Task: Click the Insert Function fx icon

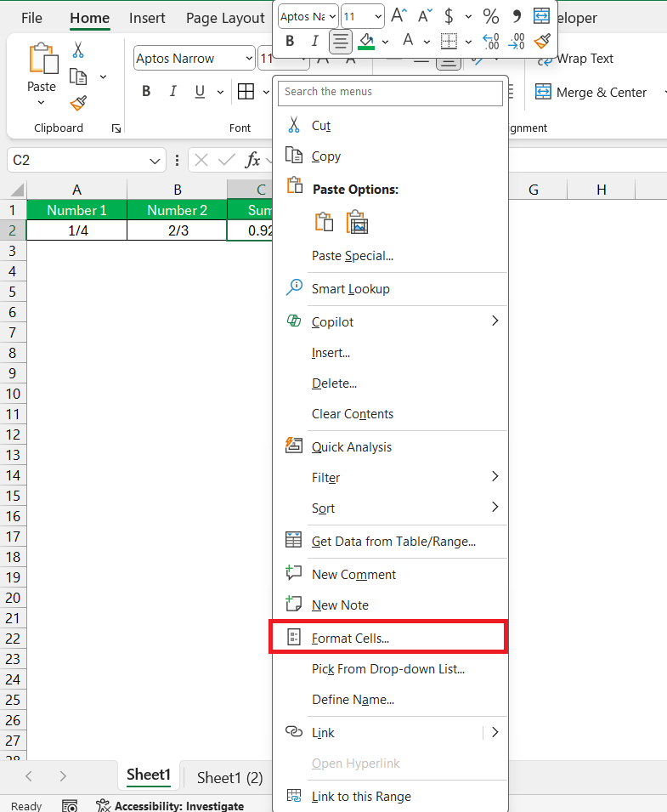Action: pos(252,160)
